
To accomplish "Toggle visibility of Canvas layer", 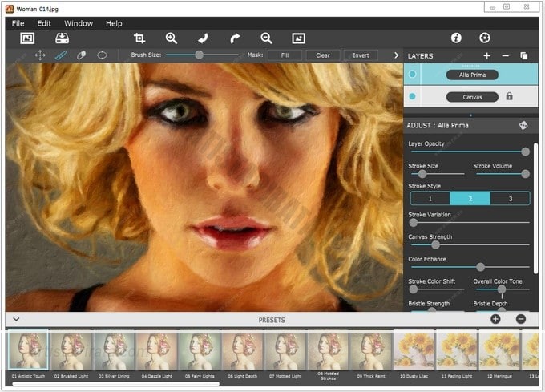I will (412, 96).
